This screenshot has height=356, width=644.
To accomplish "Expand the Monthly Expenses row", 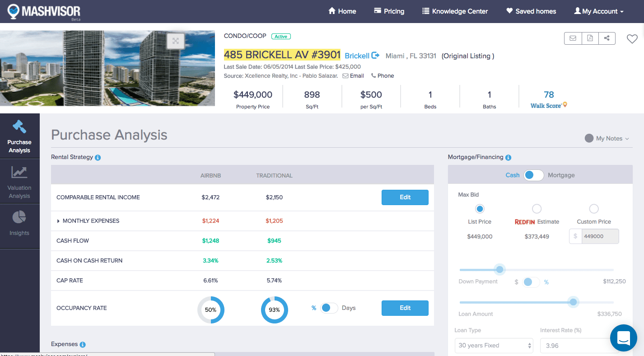I will [x=59, y=221].
